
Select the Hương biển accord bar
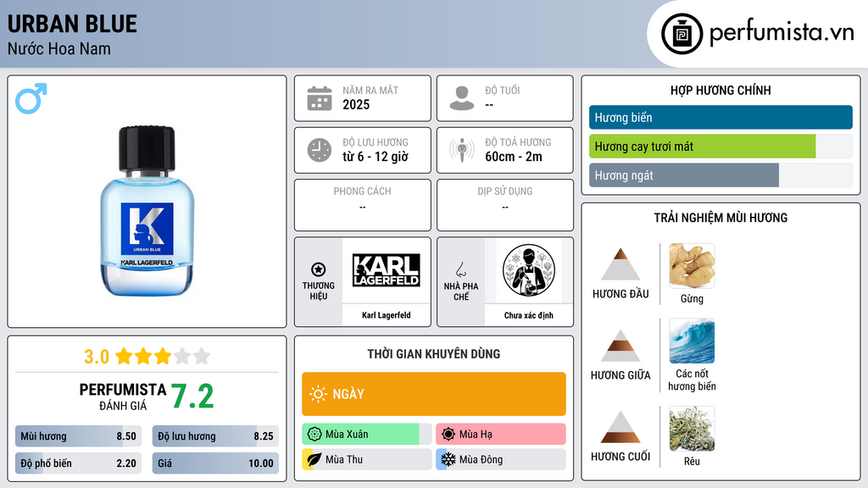pyautogui.click(x=721, y=117)
